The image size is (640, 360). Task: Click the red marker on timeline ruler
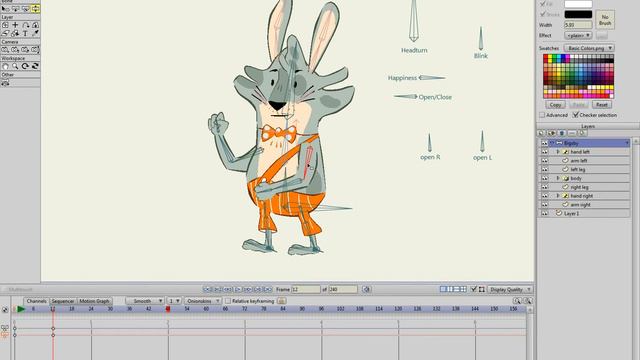[168, 309]
